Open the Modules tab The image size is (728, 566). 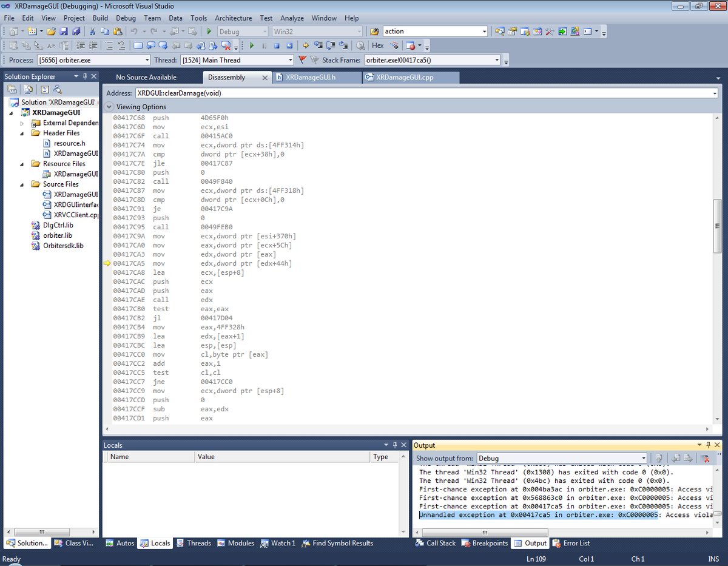pos(235,543)
